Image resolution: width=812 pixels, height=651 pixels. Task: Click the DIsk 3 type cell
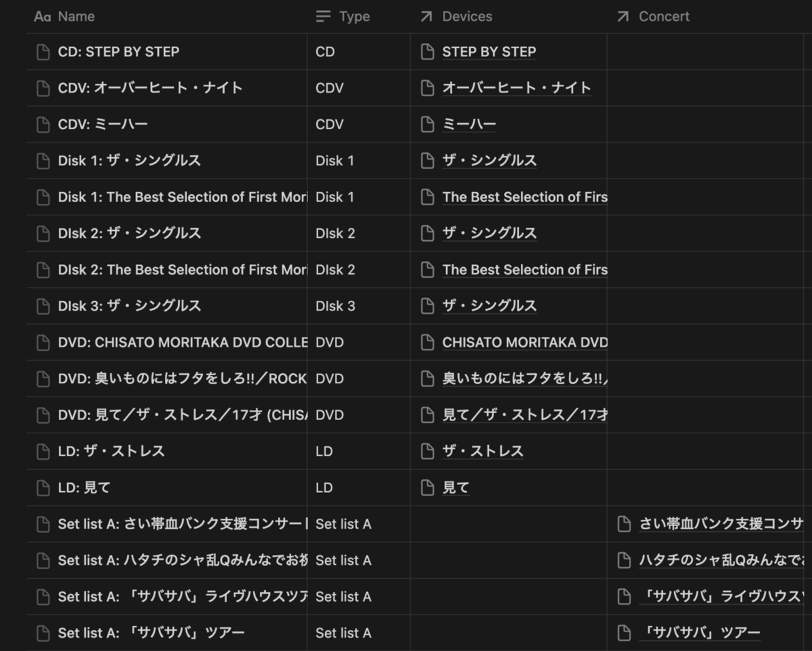pos(359,306)
